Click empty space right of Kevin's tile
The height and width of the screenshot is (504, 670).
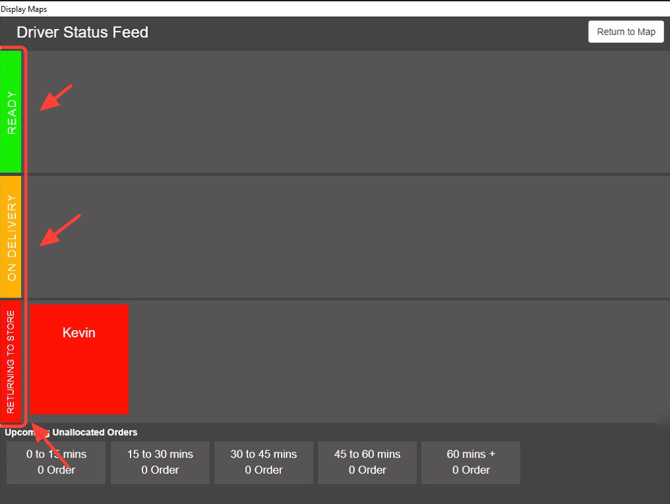(397, 361)
